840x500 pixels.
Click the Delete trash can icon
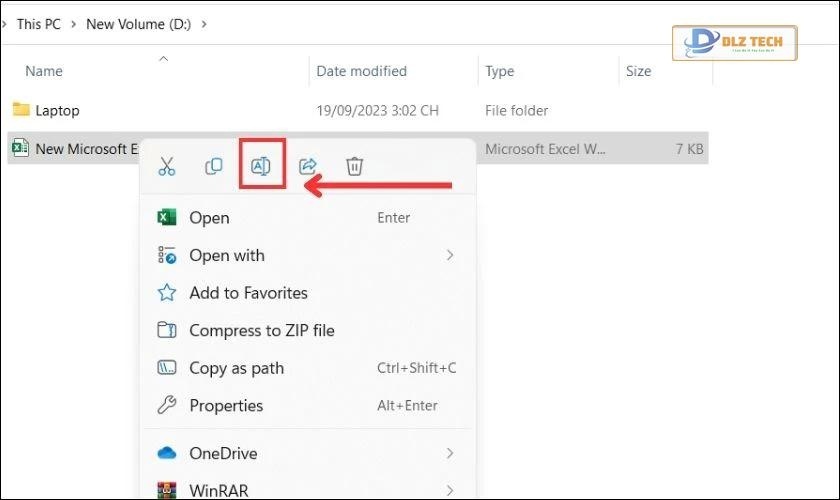tap(354, 167)
